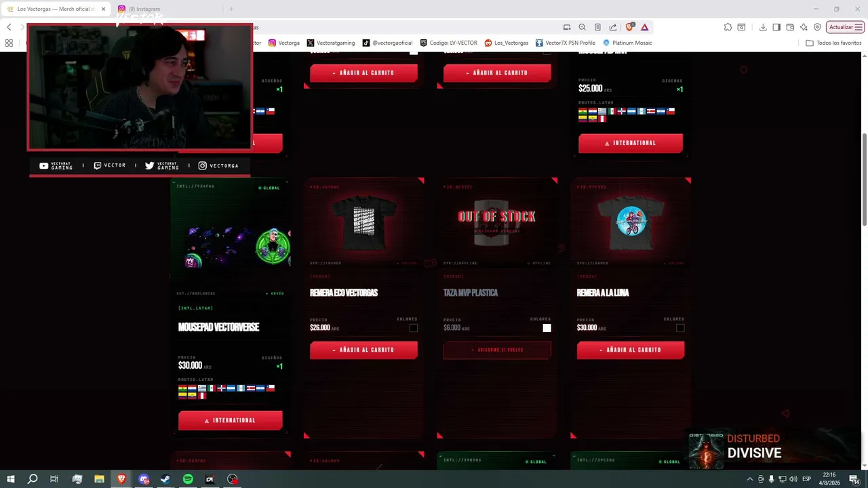
Task: Open the Vector7X PSN Profile bookmark
Action: pos(566,43)
